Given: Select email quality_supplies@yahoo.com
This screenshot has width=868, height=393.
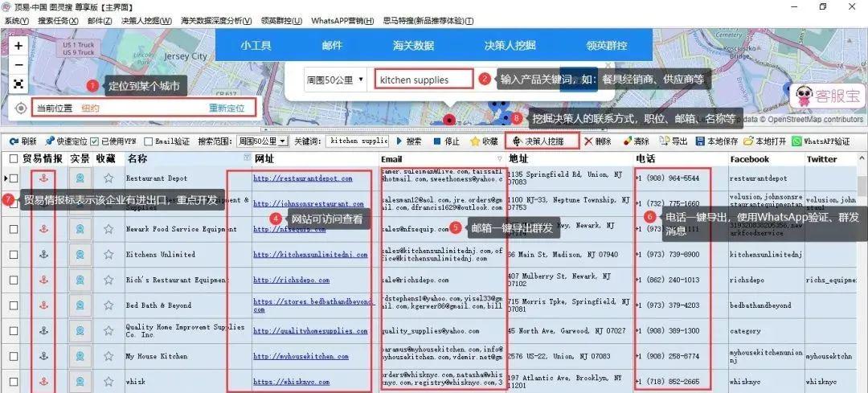Looking at the screenshot, I should [430, 331].
